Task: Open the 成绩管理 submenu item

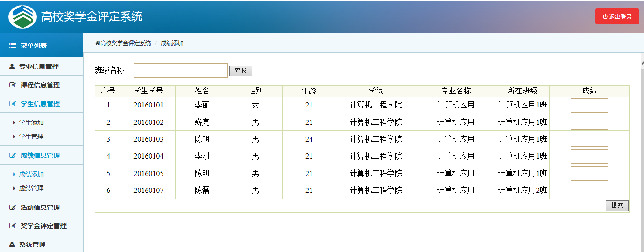Action: [x=31, y=188]
